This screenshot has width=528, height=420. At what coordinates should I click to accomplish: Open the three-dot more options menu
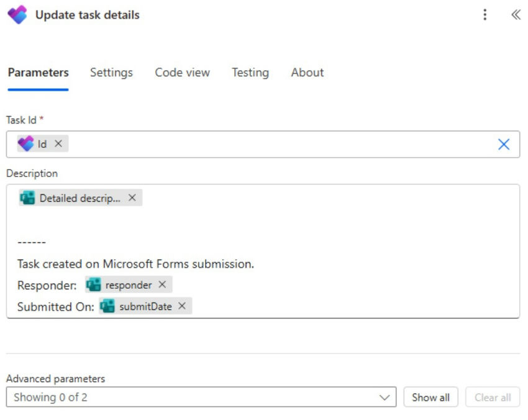[485, 15]
